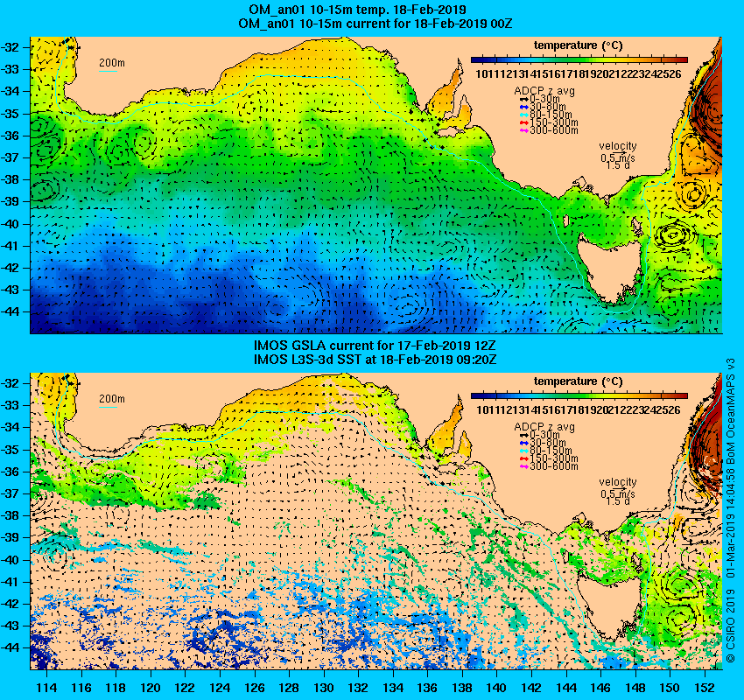Screen dimensions: 744x700
Task: Click the blue 30-80m arrow in OM_an01 legend
Action: pyautogui.click(x=523, y=107)
